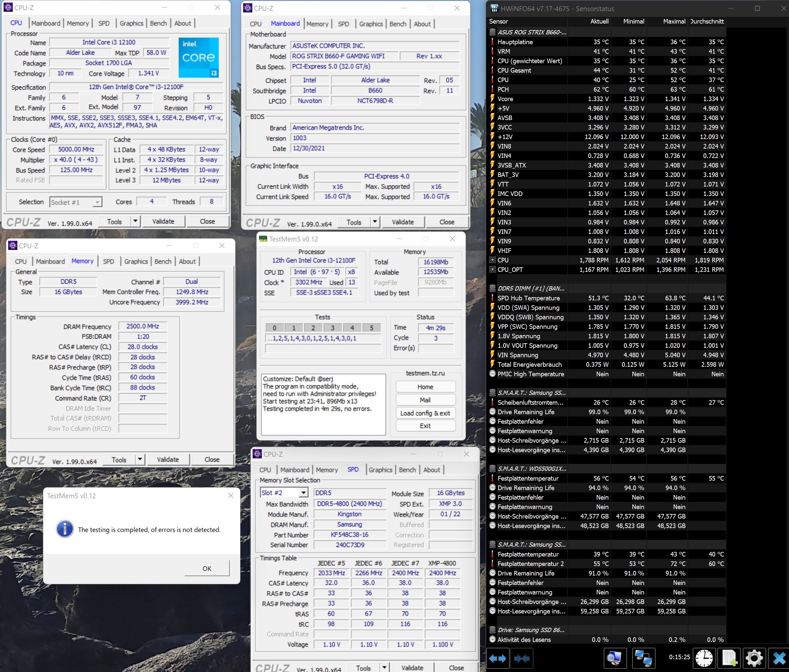Open the Tools dropdown arrow in CPU-Z Mainboard window
Screen dimensions: 789x672
pos(375,222)
